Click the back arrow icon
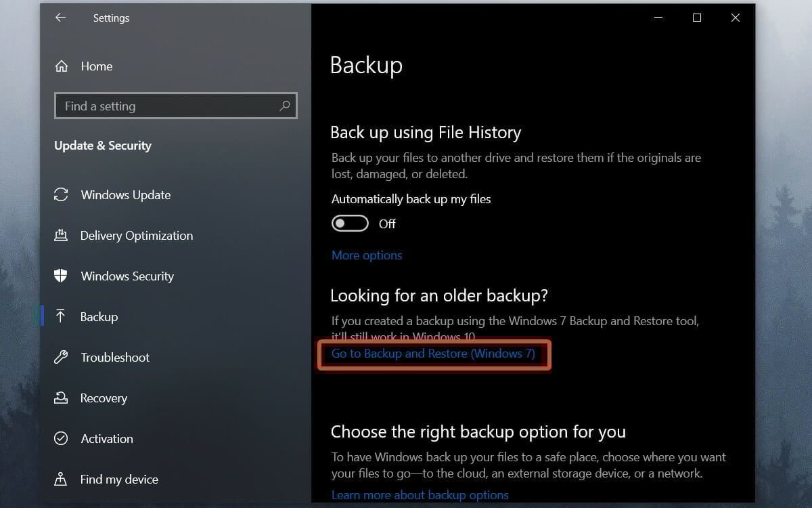The image size is (812, 508). (60, 18)
